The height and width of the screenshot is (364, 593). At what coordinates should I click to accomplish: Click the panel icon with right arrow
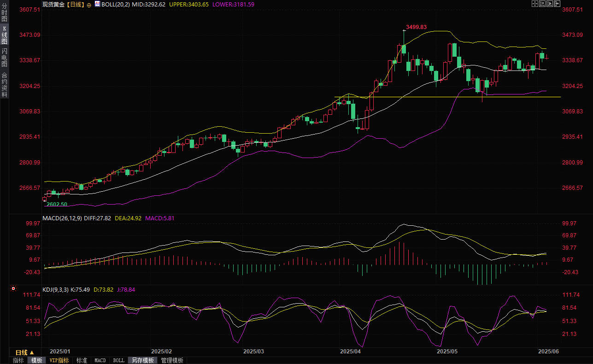[557, 4]
